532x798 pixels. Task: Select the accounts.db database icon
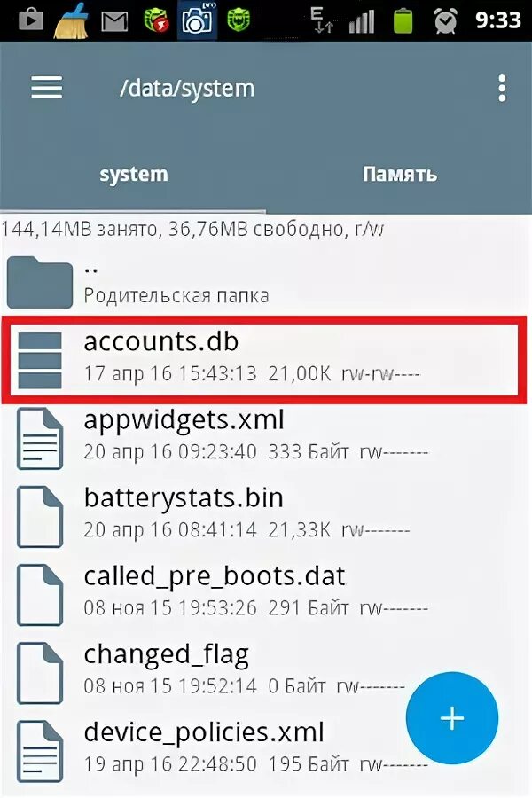(x=40, y=360)
